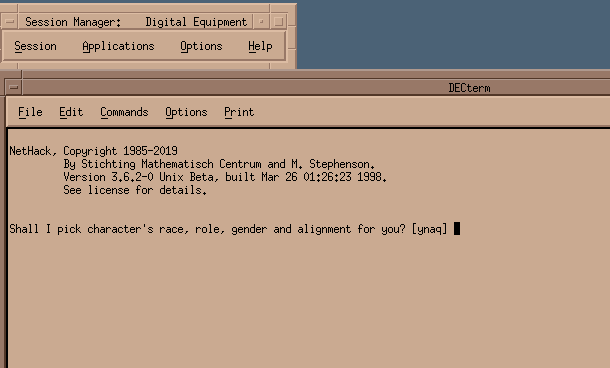Maximize the Session Manager window
Image resolution: width=610 pixels, height=368 pixels.
point(279,22)
